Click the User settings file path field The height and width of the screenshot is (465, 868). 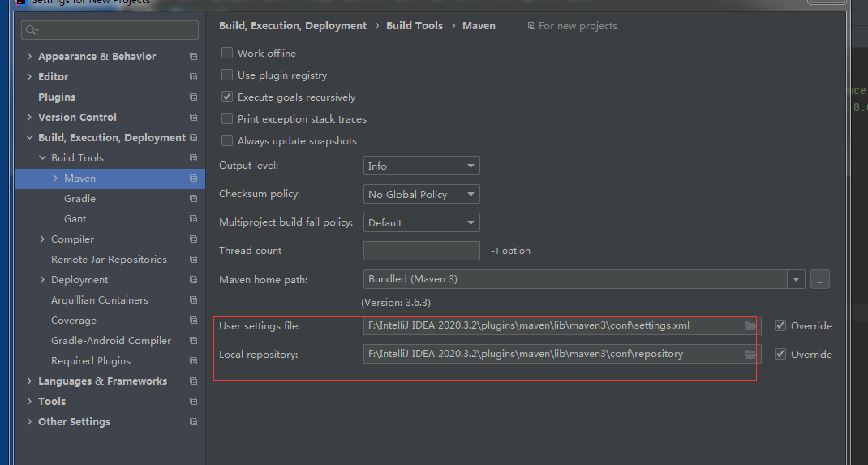(562, 325)
